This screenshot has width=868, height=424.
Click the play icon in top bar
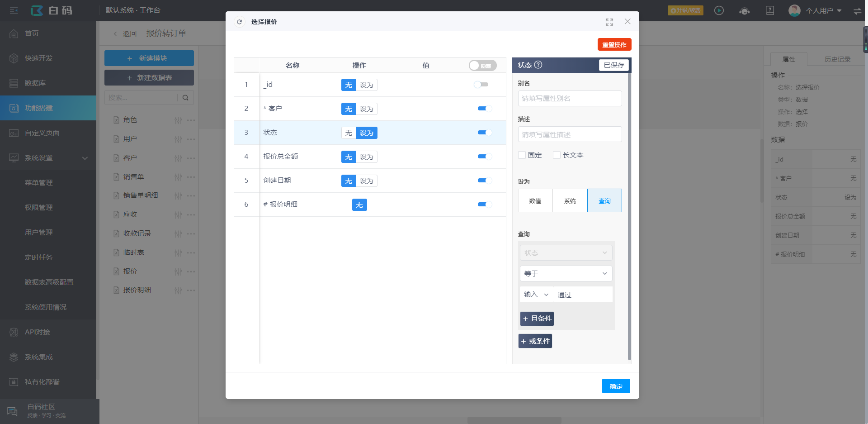click(719, 10)
